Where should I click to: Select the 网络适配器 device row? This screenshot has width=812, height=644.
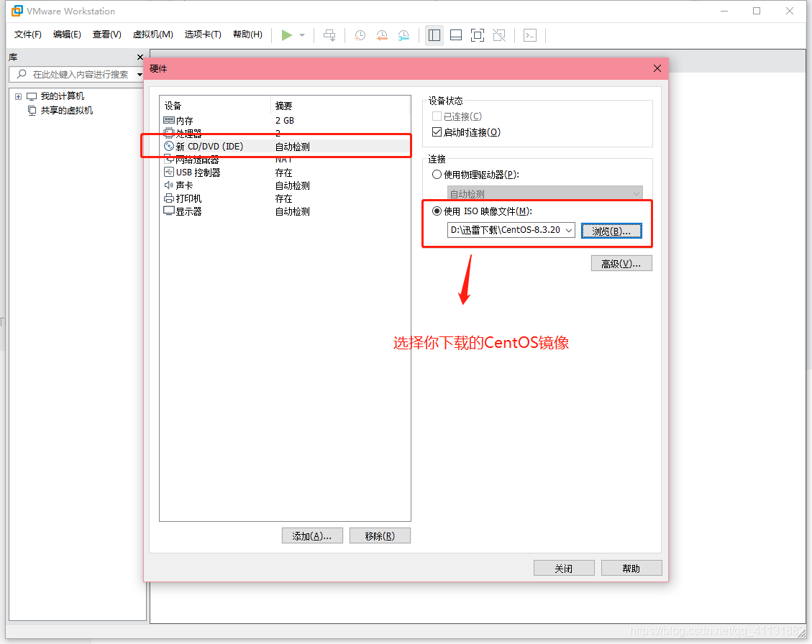(286, 160)
